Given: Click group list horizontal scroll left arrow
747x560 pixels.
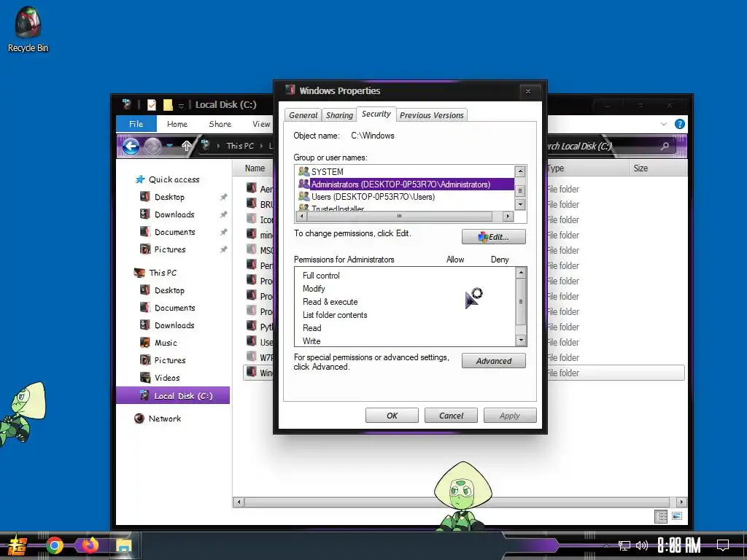Looking at the screenshot, I should (301, 216).
